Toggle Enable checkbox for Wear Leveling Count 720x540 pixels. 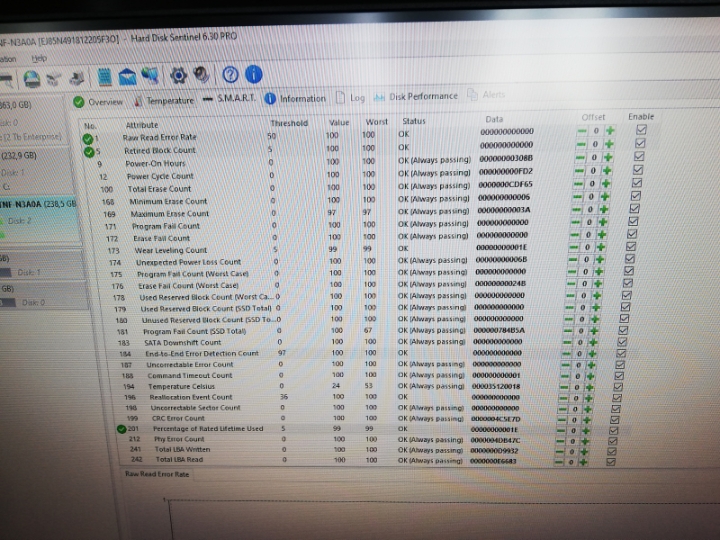point(630,247)
